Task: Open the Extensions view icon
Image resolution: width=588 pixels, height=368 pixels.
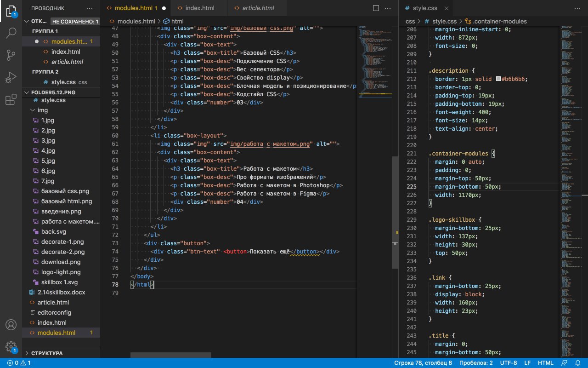Action: point(11,99)
